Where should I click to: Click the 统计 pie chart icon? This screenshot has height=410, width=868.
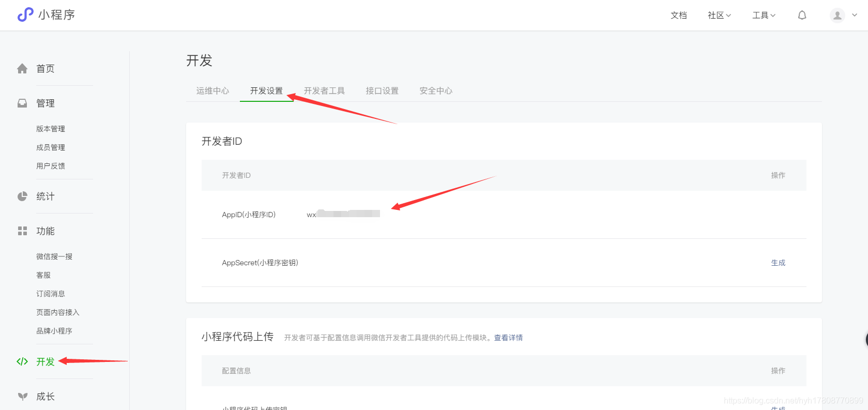(22, 196)
